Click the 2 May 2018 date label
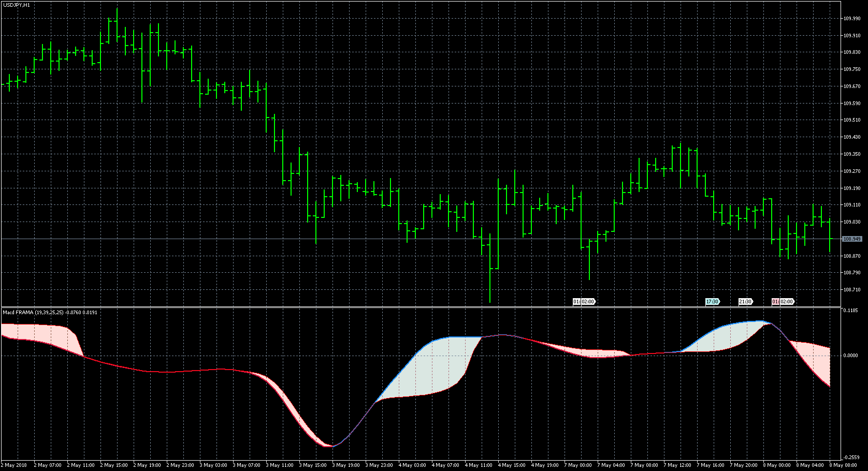 click(x=15, y=465)
